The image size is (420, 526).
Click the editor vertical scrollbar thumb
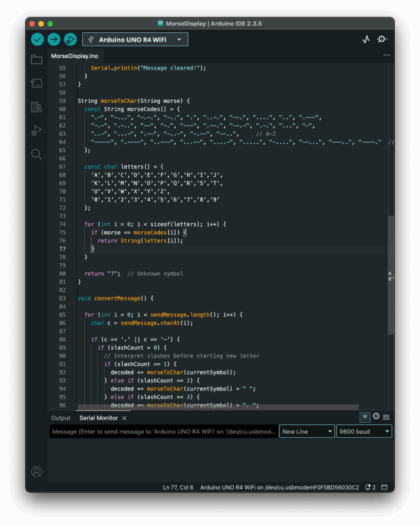pyautogui.click(x=391, y=275)
